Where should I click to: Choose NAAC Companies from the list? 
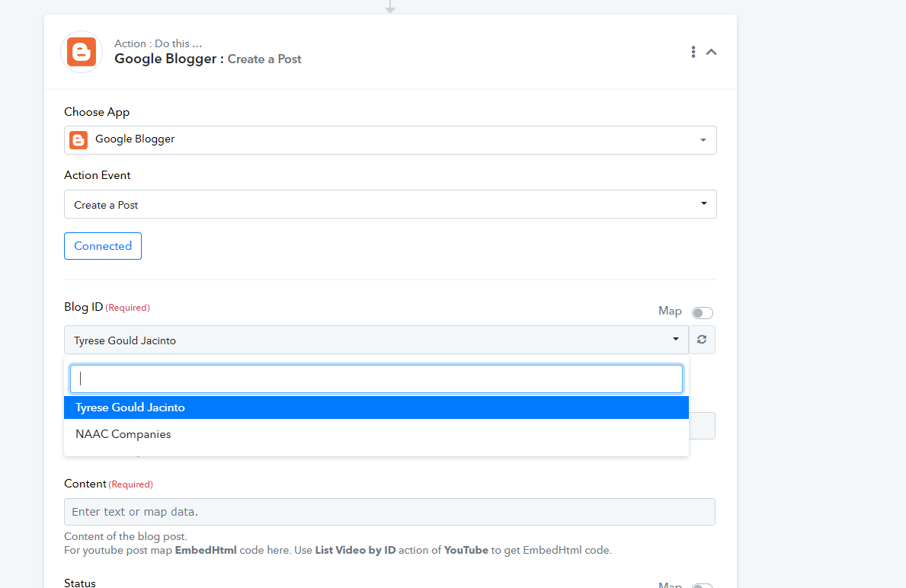click(x=376, y=434)
